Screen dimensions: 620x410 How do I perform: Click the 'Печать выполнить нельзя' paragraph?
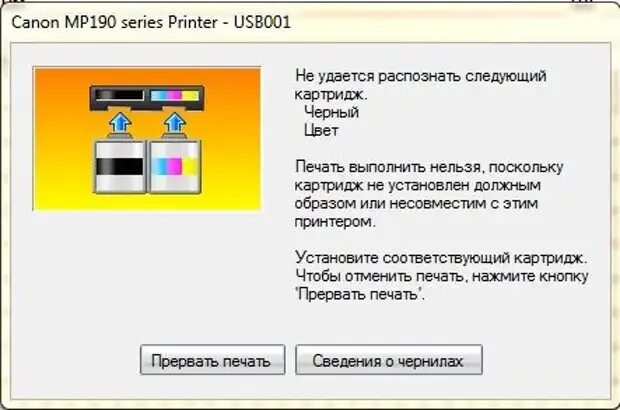pos(429,194)
